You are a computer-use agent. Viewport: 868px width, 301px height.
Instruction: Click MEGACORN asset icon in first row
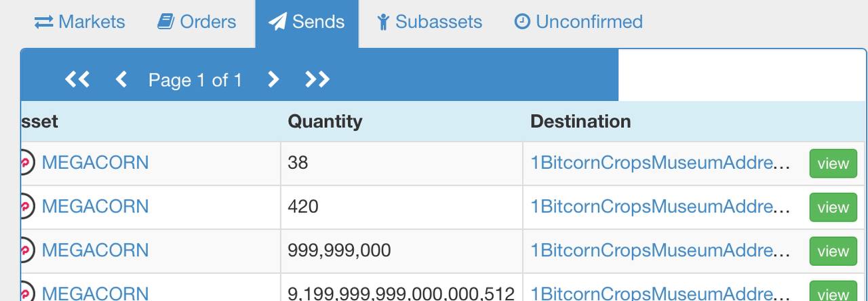27,163
